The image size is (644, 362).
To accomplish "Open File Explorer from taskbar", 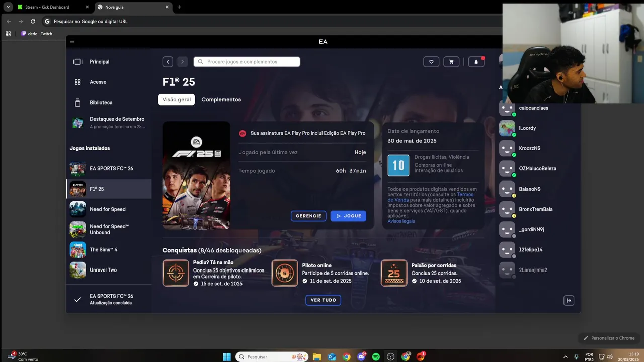I will click(x=317, y=357).
